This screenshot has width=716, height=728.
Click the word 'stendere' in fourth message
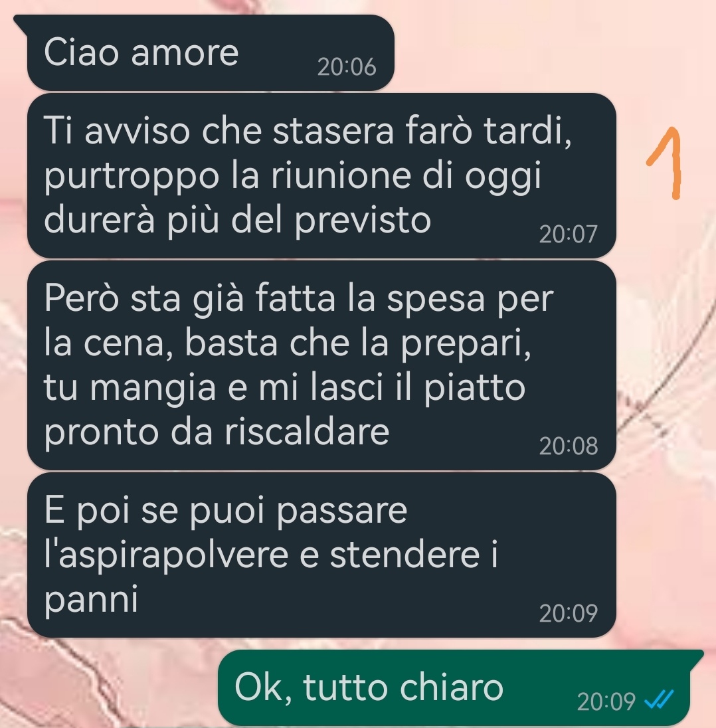[x=404, y=555]
